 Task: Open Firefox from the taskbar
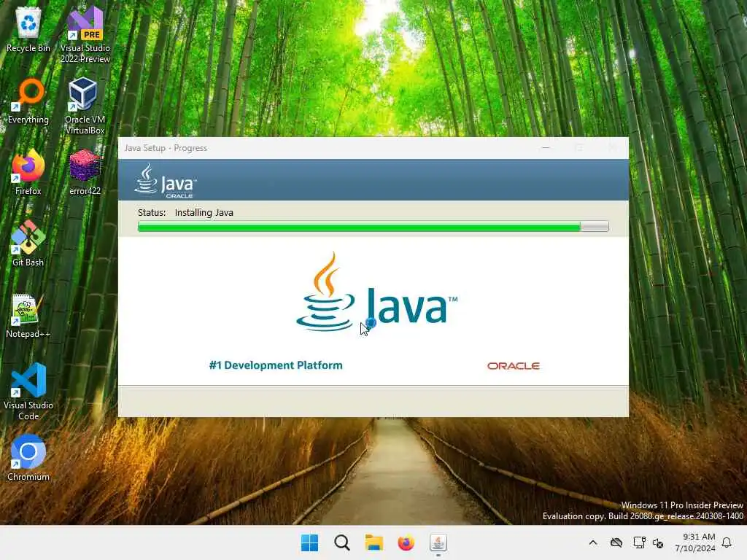(406, 542)
